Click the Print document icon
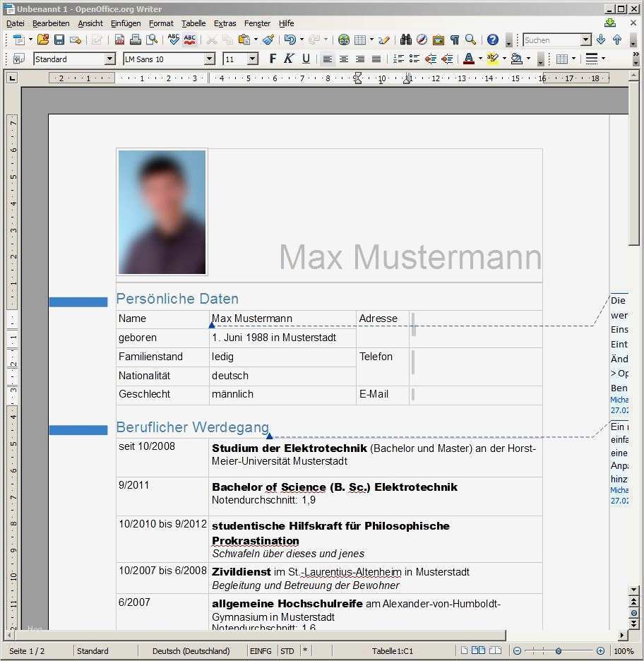The width and height of the screenshot is (644, 661). pyautogui.click(x=135, y=40)
